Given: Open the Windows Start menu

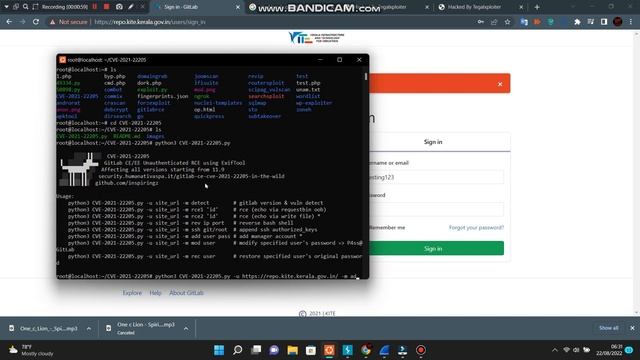Looking at the screenshot, I should 219,350.
